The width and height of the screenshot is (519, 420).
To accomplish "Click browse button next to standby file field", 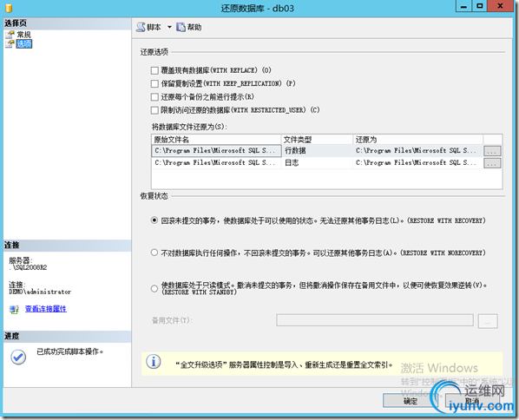I will [x=488, y=321].
